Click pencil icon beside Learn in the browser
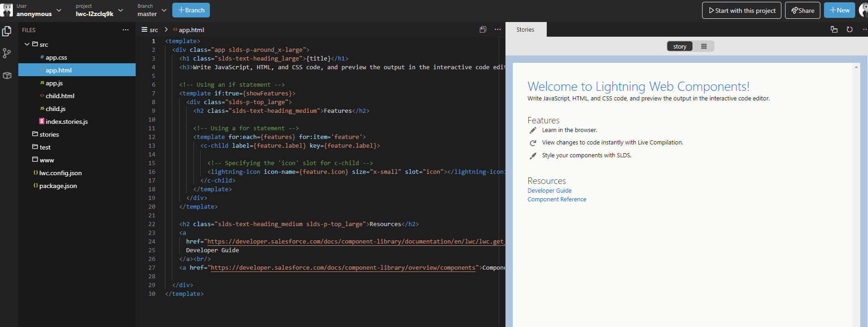Viewport: 868px width, 327px height. (x=533, y=130)
